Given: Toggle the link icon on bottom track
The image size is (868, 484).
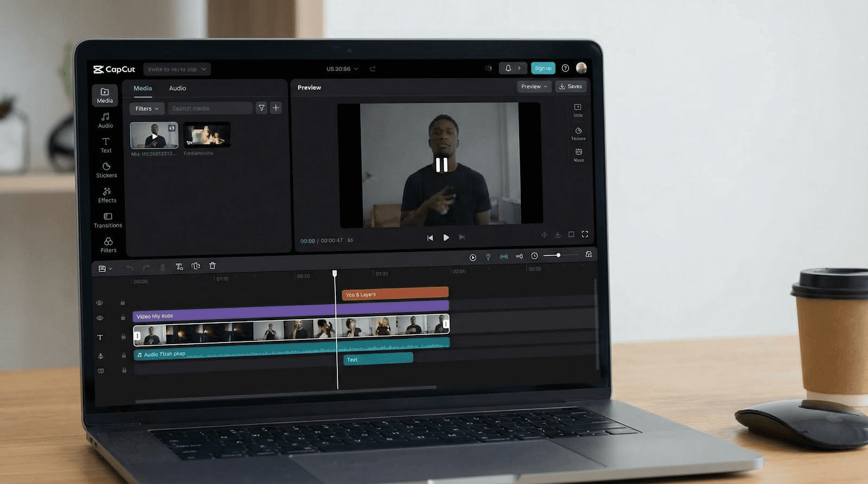Looking at the screenshot, I should (101, 371).
